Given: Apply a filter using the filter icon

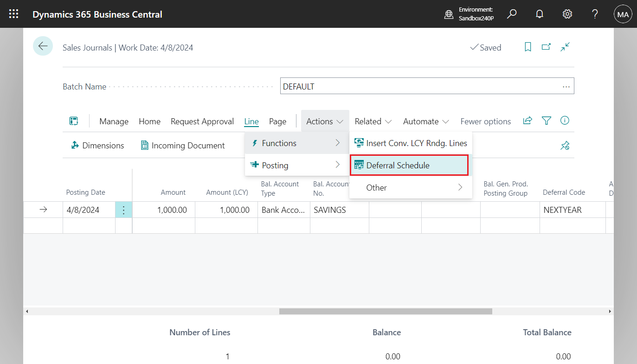Looking at the screenshot, I should (546, 121).
